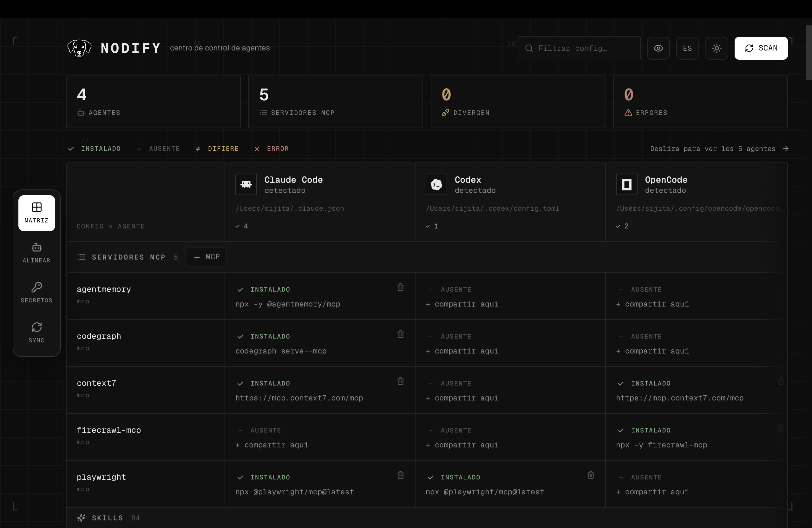Share playwright to OpenCode
The image size is (812, 528).
click(652, 492)
